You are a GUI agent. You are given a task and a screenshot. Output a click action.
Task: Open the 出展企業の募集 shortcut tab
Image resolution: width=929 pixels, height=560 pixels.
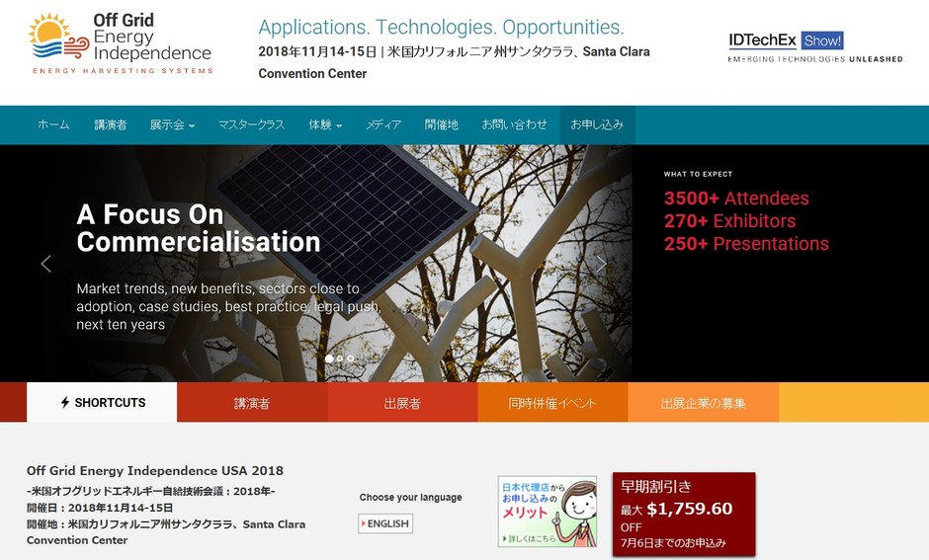(x=704, y=403)
